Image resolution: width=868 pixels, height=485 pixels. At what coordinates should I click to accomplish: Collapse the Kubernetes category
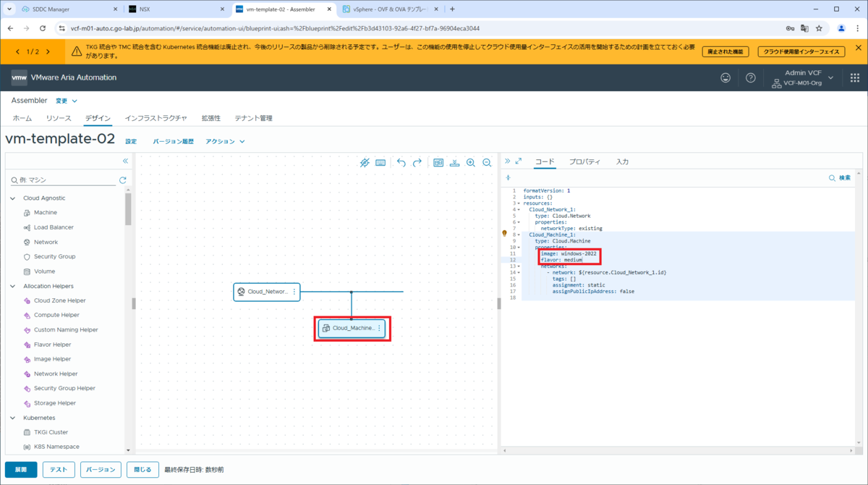click(12, 418)
